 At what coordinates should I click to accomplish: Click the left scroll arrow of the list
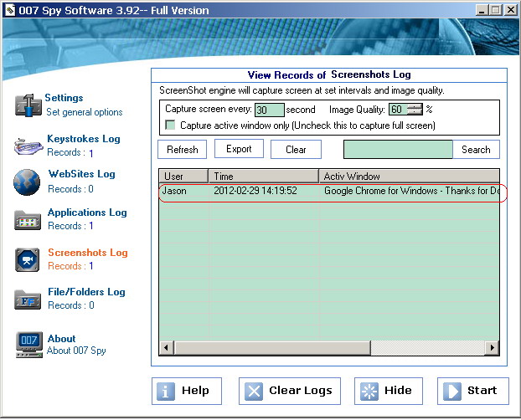(x=166, y=348)
